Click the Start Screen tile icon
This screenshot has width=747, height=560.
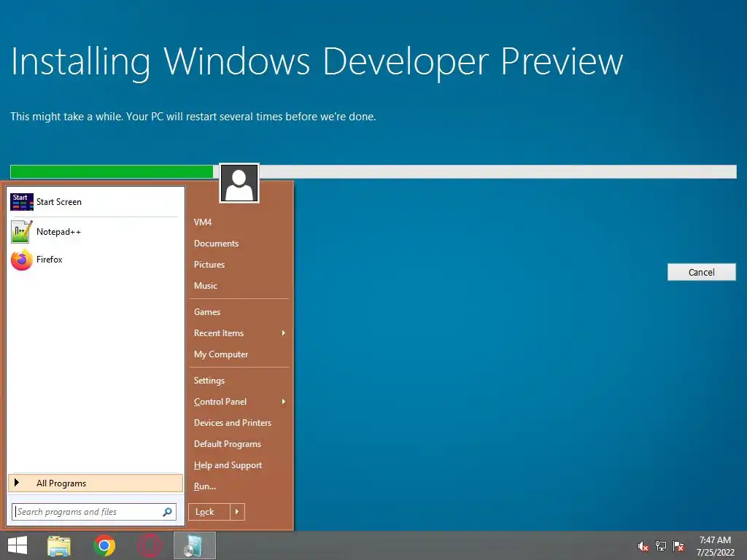pos(22,202)
